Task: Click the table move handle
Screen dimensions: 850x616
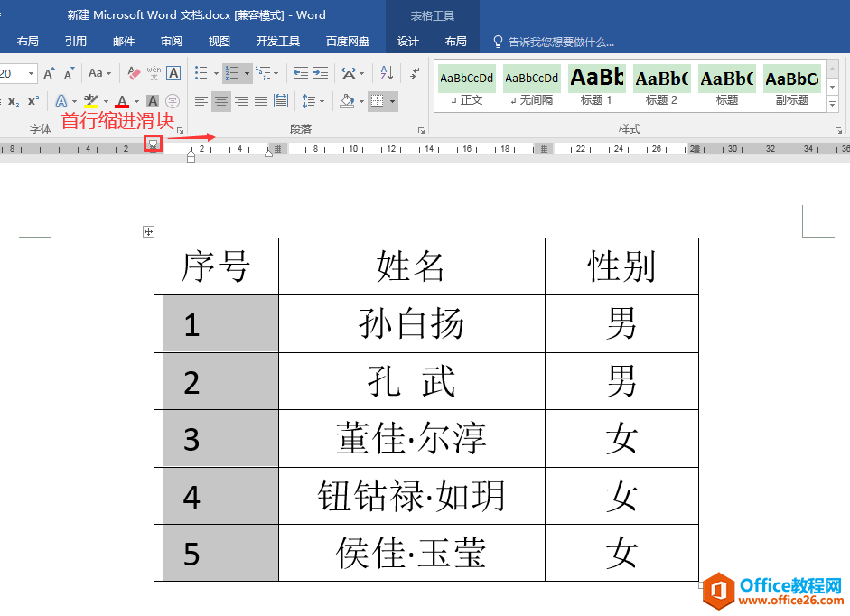Action: (x=148, y=231)
